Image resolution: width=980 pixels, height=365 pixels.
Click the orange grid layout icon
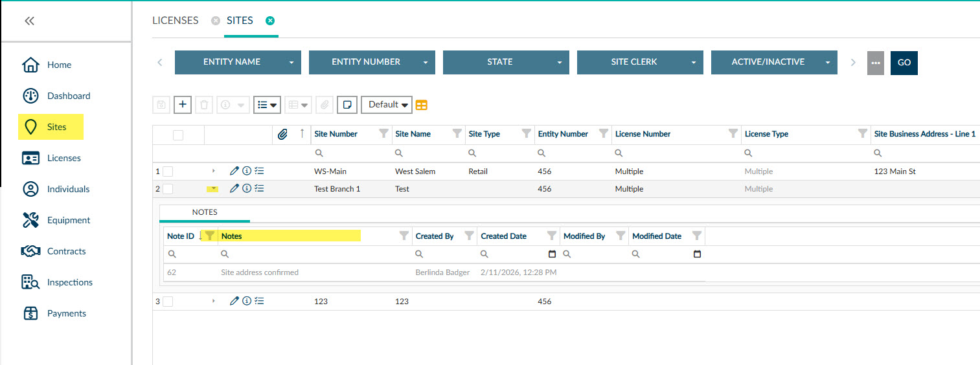pyautogui.click(x=422, y=105)
